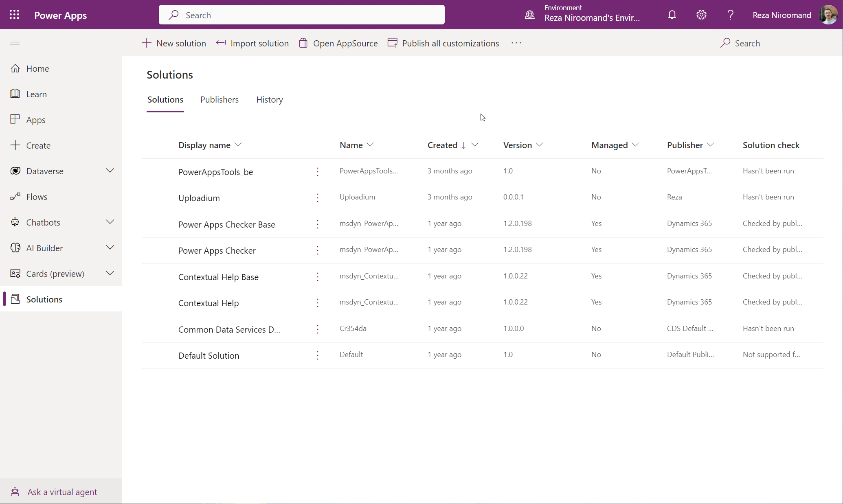
Task: Open the app launcher waffle icon
Action: pyautogui.click(x=14, y=15)
